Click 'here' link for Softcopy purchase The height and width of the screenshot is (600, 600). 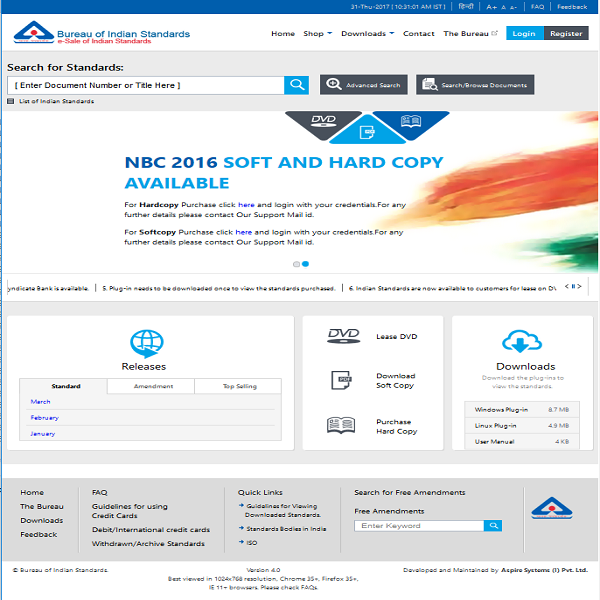[x=243, y=232]
